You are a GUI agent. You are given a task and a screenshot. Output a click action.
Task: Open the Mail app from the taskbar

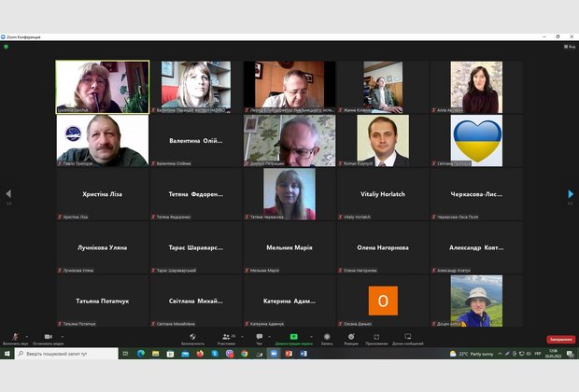[x=185, y=354]
